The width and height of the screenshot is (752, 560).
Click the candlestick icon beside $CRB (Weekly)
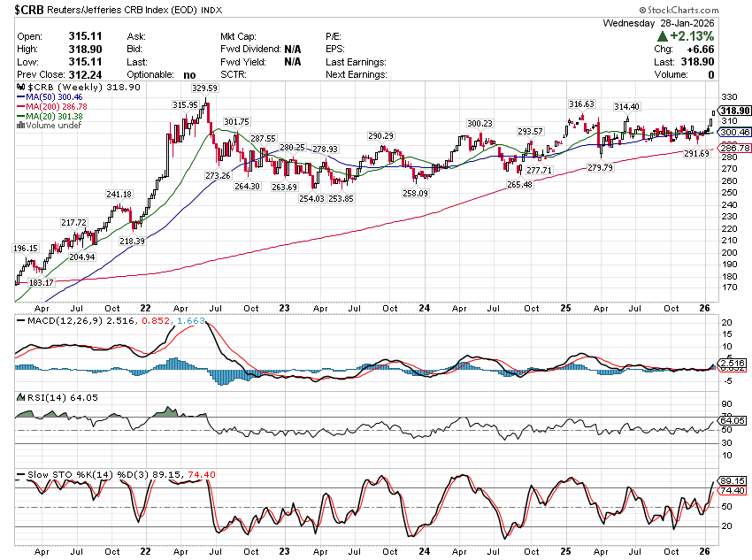pos(20,89)
